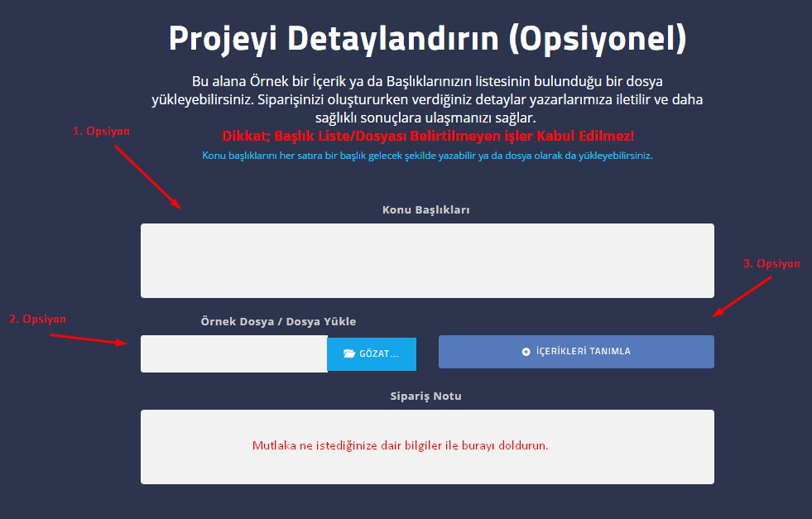Image resolution: width=812 pixels, height=519 pixels.
Task: Click the folder icon on the Gözat button
Action: (x=349, y=353)
